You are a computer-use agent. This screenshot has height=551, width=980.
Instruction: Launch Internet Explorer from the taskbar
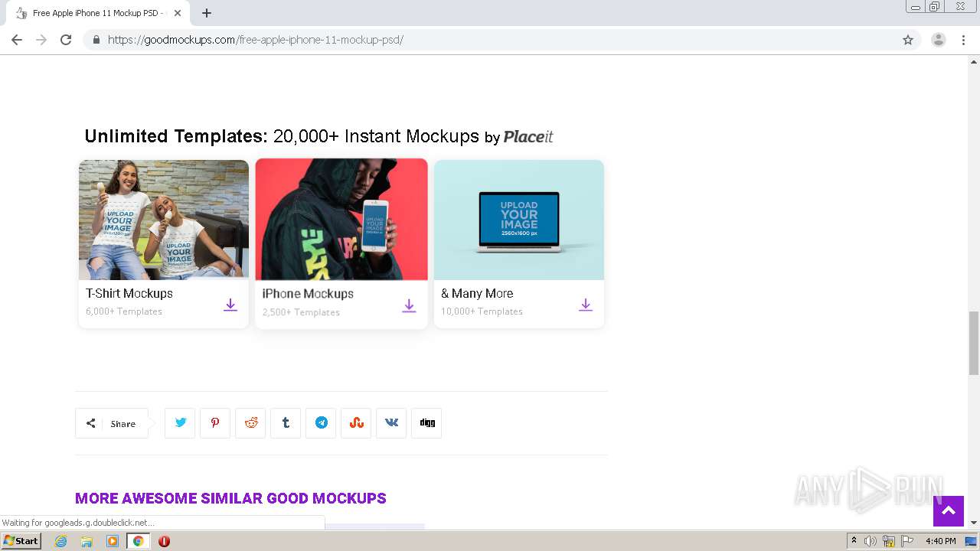pyautogui.click(x=60, y=541)
